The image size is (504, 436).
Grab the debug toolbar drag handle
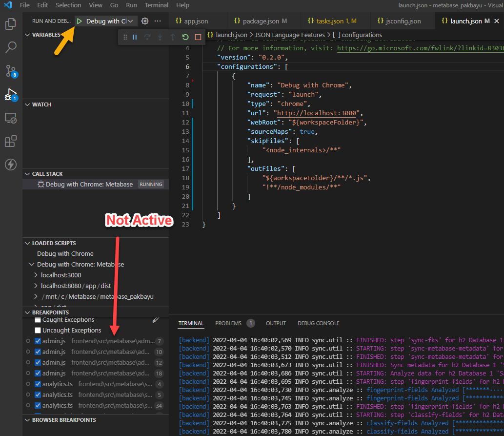tap(125, 37)
